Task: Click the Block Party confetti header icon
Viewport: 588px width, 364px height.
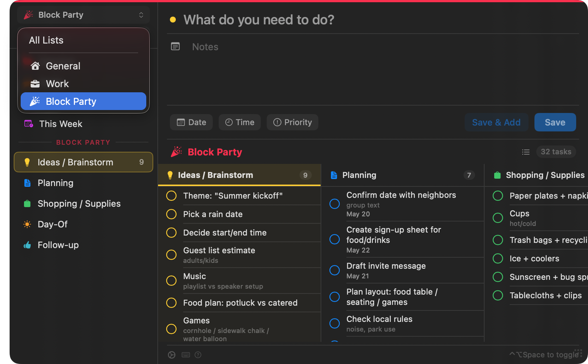Action: 177,152
